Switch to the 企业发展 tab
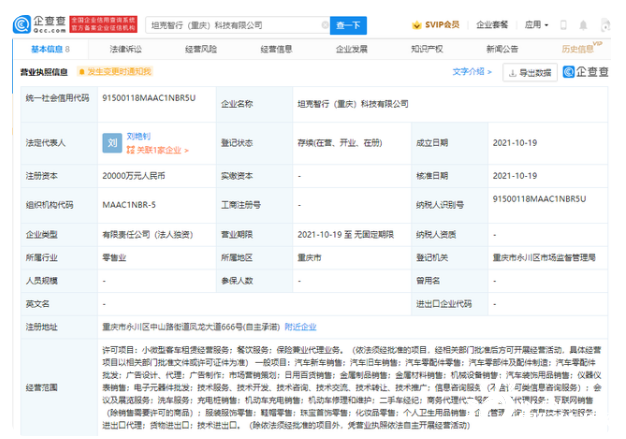626x439 pixels. (x=351, y=49)
